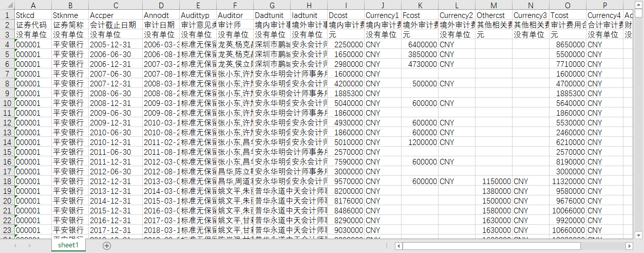Click the Select All corner triangle
644x253 pixels.
point(7,5)
